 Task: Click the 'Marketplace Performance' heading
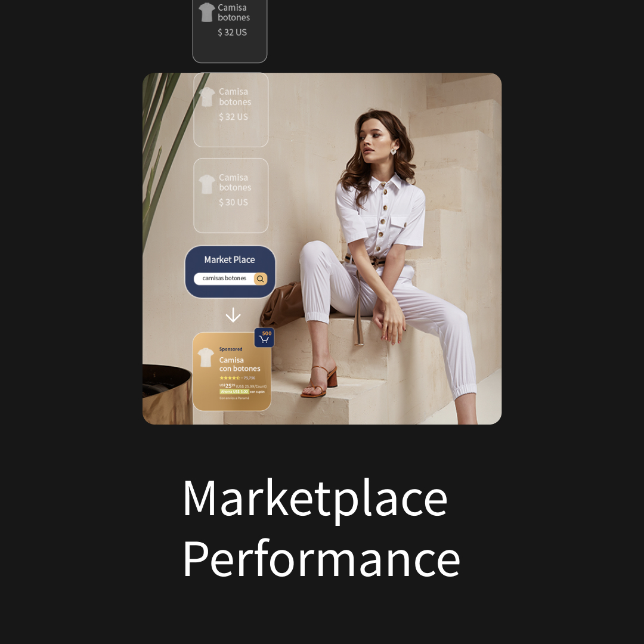click(321, 528)
